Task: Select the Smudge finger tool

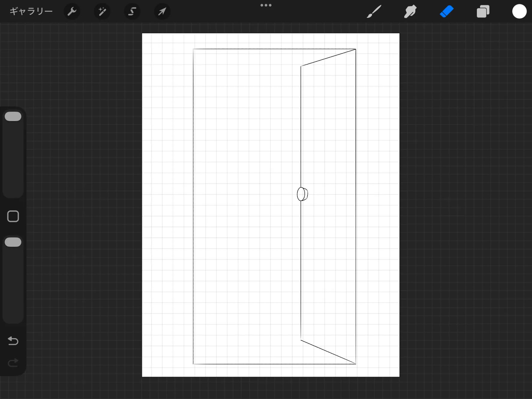Action: [410, 11]
